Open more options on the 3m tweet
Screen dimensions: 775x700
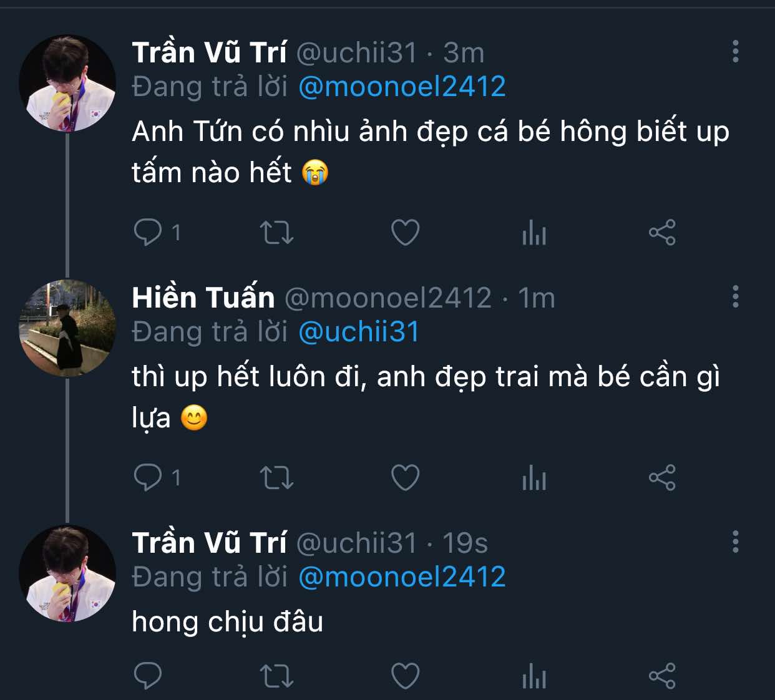(736, 51)
